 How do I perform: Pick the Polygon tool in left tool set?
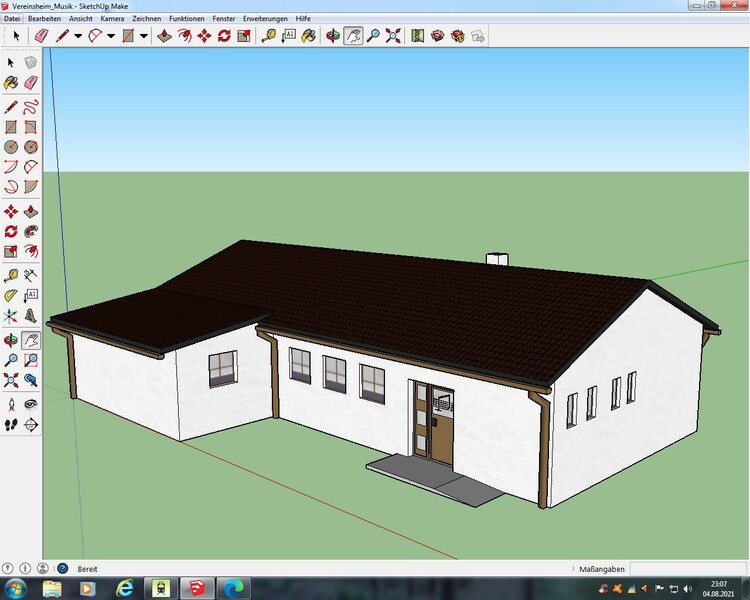click(x=31, y=147)
